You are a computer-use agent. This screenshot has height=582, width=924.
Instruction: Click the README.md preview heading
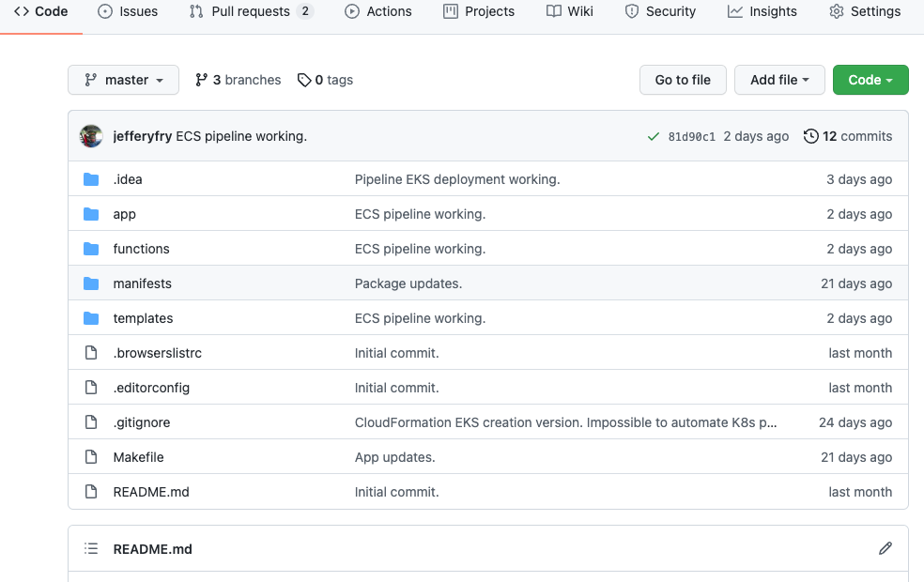153,549
